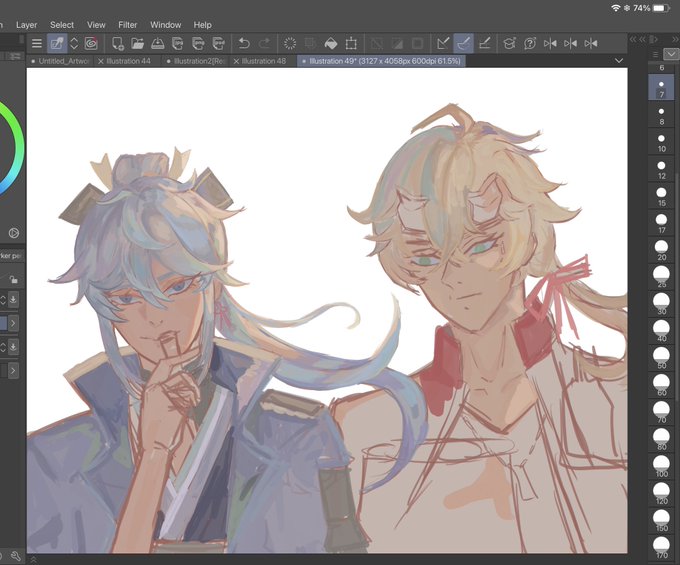
Task: Open the View menu
Action: 96,25
